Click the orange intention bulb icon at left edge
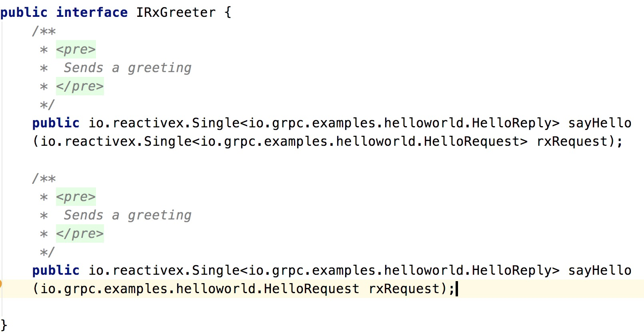 click(1, 284)
